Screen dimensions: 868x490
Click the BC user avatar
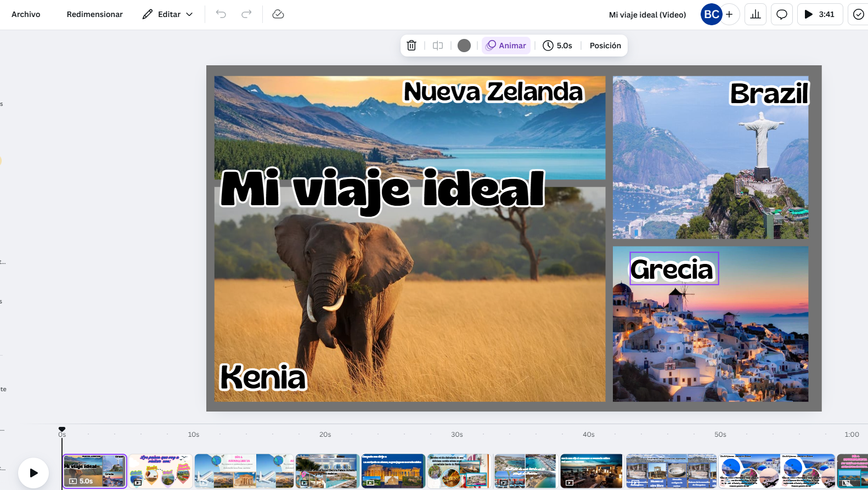click(712, 14)
